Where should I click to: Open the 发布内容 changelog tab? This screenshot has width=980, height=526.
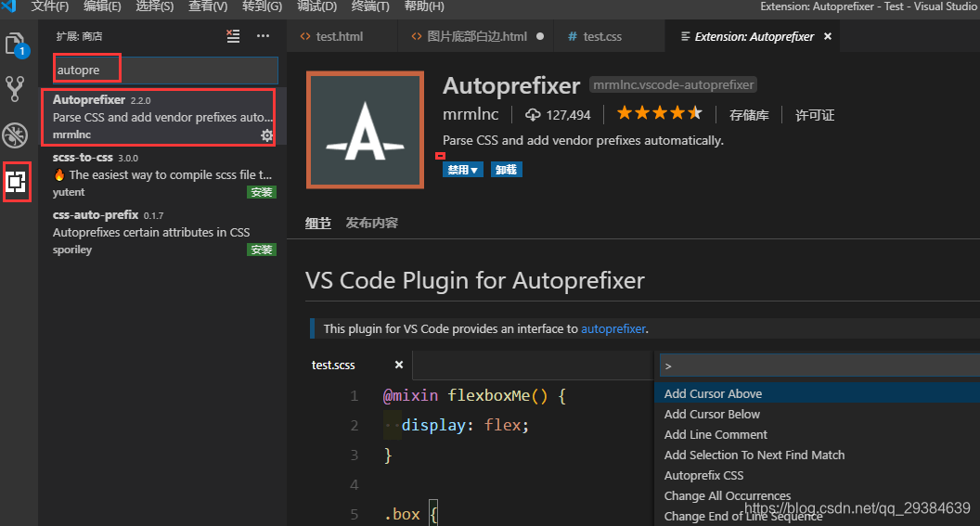point(372,223)
